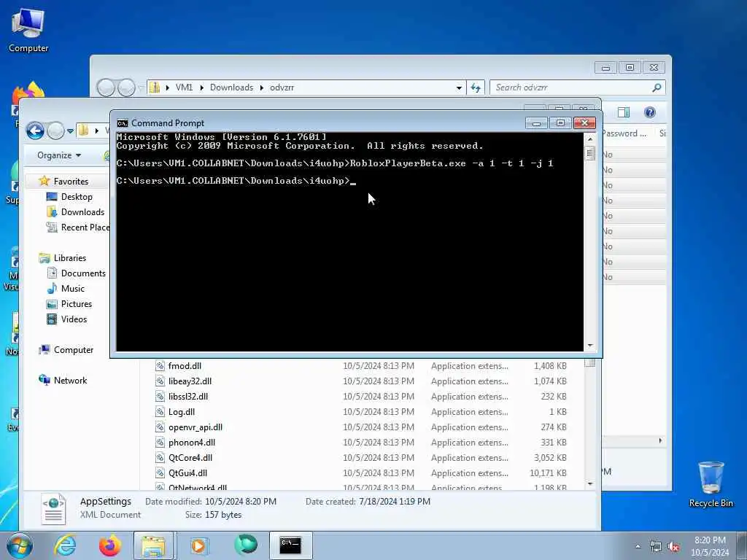747x560 pixels.
Task: Click odvzrr breadcrumb in address bar
Action: tap(282, 87)
